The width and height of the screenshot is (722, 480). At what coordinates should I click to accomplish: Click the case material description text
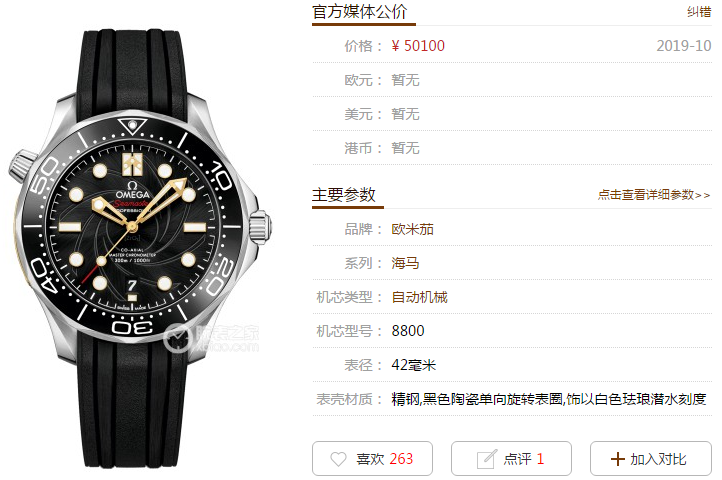(x=549, y=399)
